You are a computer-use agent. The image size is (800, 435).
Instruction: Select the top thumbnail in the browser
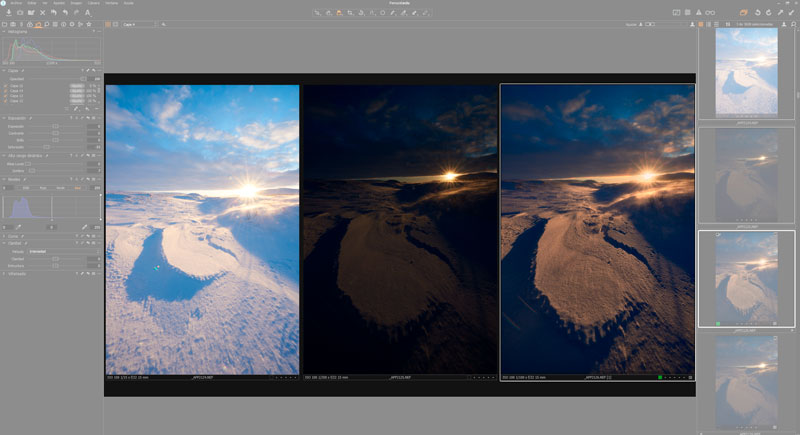(746, 72)
